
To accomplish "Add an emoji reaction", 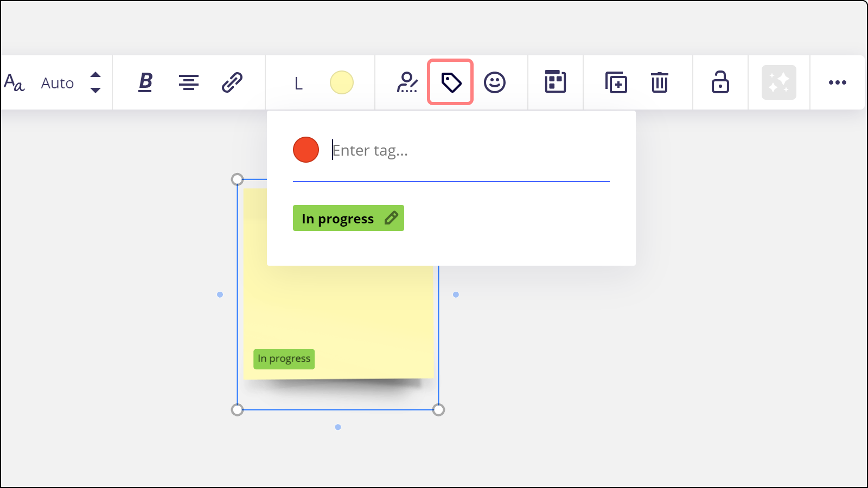I will pos(495,82).
